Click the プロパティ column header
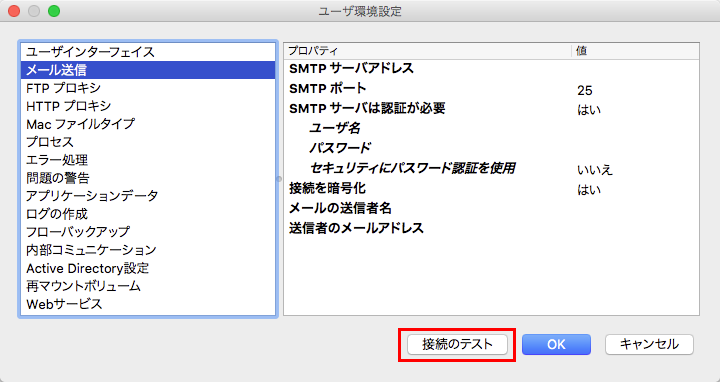This screenshot has height=382, width=720. pyautogui.click(x=428, y=51)
